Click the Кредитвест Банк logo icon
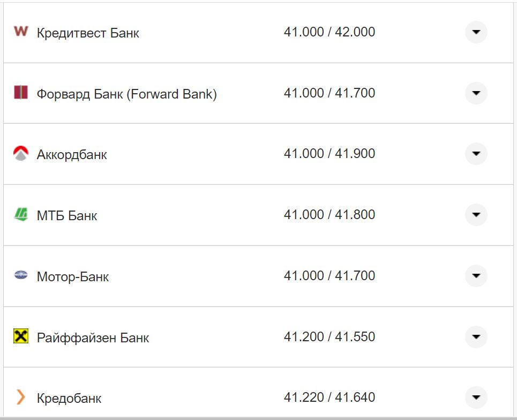 click(x=21, y=32)
